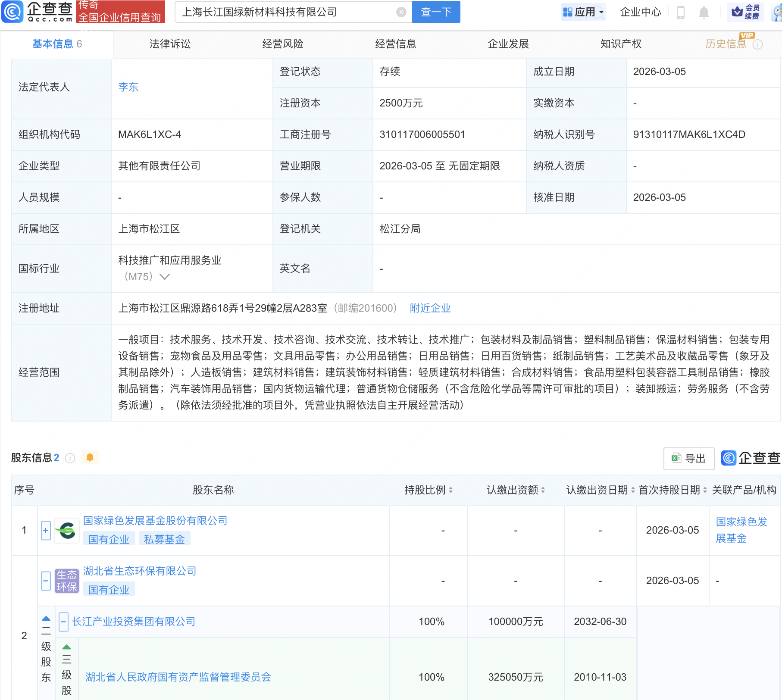Click the legal representative link 李东
Image resolution: width=782 pixels, height=700 pixels.
(128, 87)
